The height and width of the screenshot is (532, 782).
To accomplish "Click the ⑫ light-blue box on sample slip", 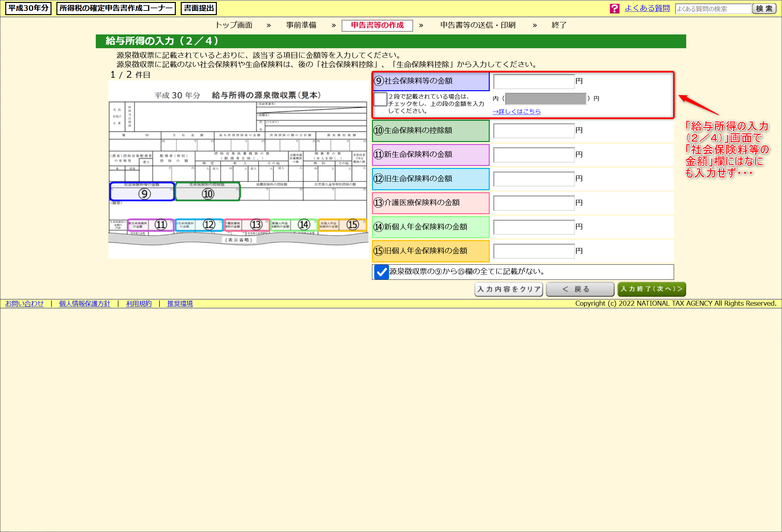I will (x=199, y=225).
